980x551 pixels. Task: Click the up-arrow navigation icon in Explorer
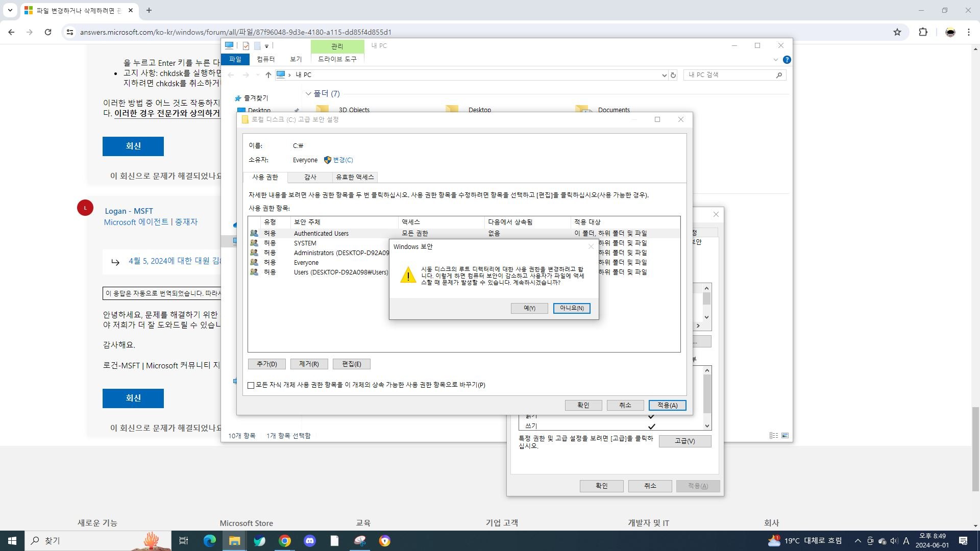coord(268,75)
